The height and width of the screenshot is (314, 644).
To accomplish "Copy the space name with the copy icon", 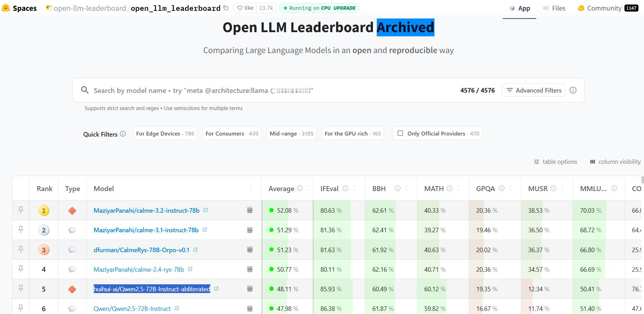I will tap(226, 8).
